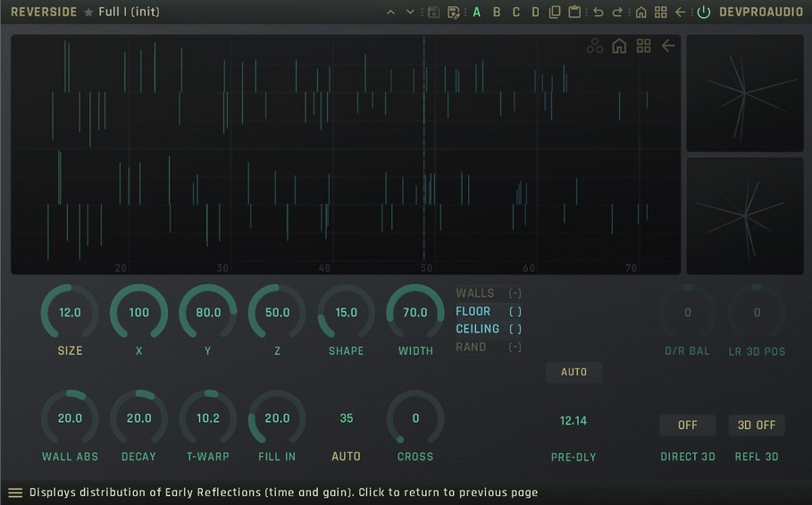The width and height of the screenshot is (812, 505).
Task: Click the DECAY knob
Action: [138, 418]
